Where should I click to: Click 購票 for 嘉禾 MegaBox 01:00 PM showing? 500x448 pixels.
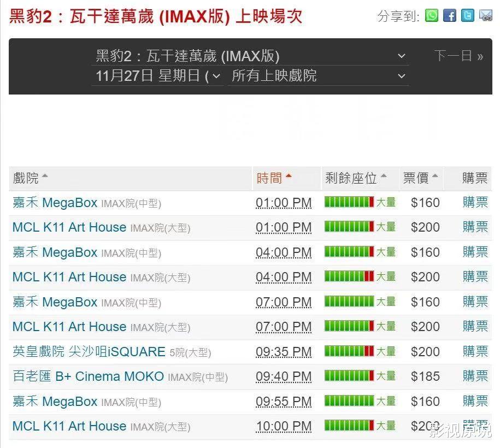[x=475, y=203]
